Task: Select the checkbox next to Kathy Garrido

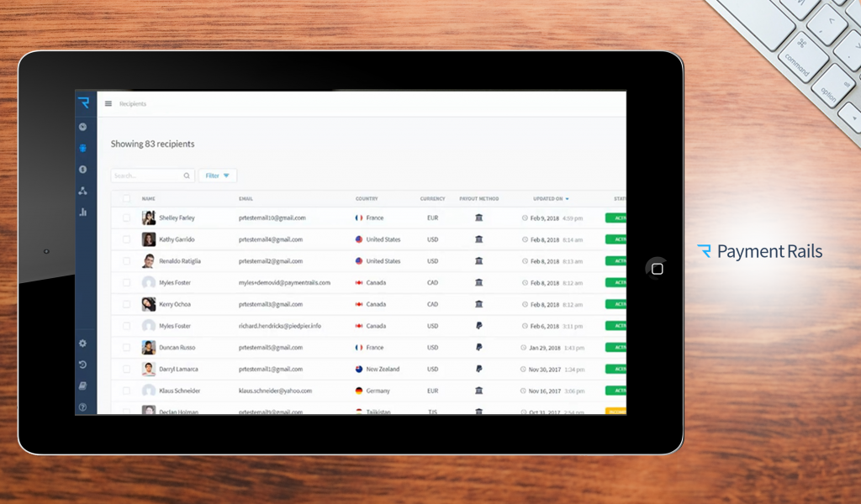Action: [x=127, y=239]
